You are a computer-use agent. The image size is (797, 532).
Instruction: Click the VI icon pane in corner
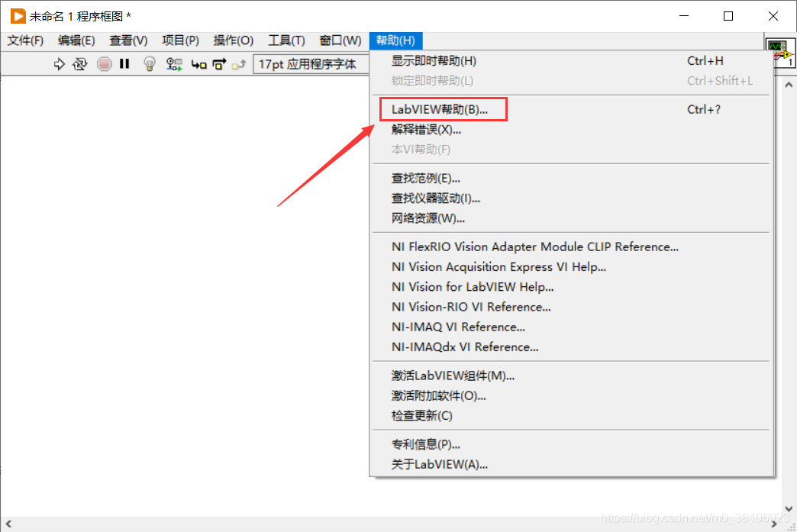tap(781, 53)
